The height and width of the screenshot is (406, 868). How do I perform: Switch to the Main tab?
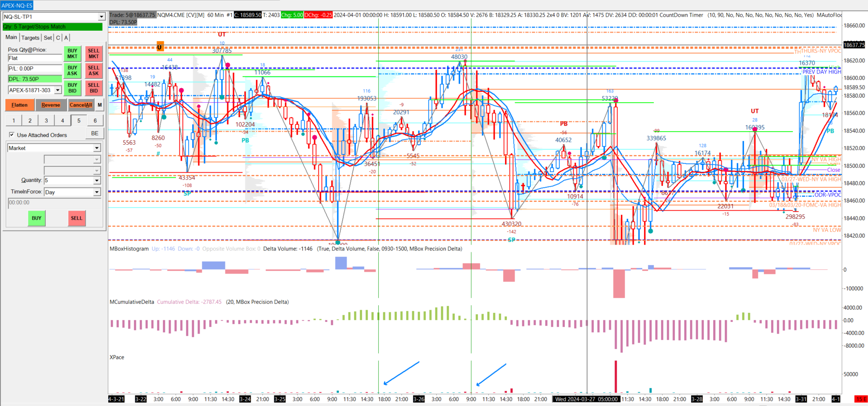11,37
